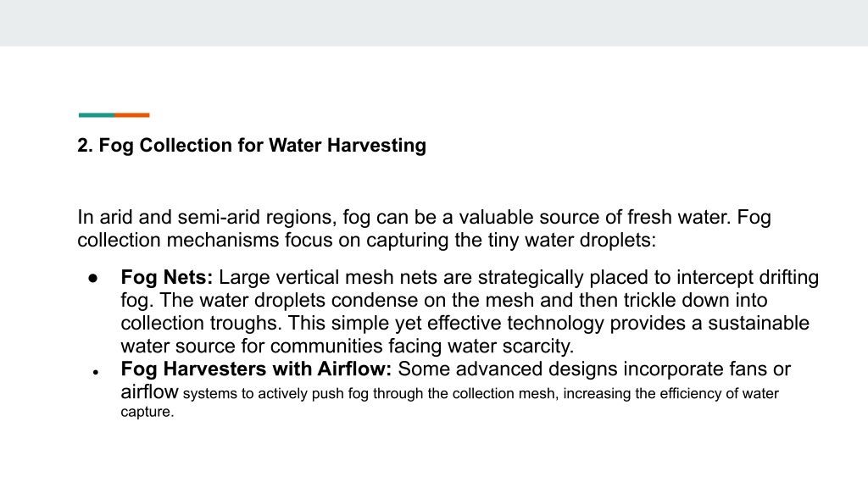Click the word "sustainable"
868x488 pixels.
pos(759,323)
